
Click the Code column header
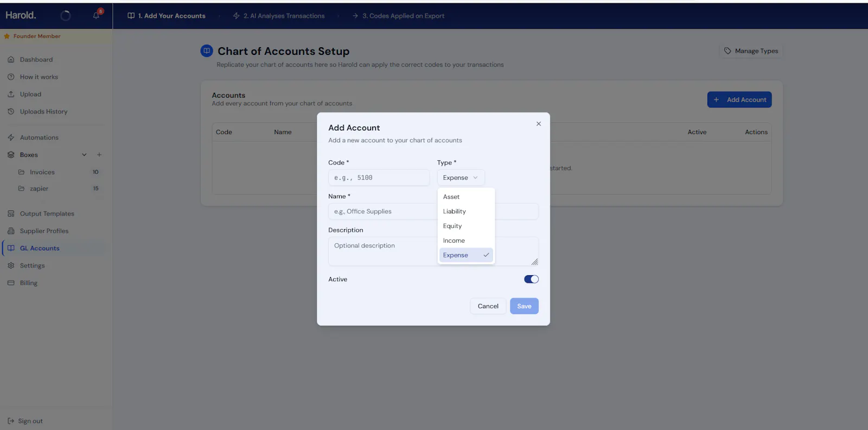click(x=224, y=132)
